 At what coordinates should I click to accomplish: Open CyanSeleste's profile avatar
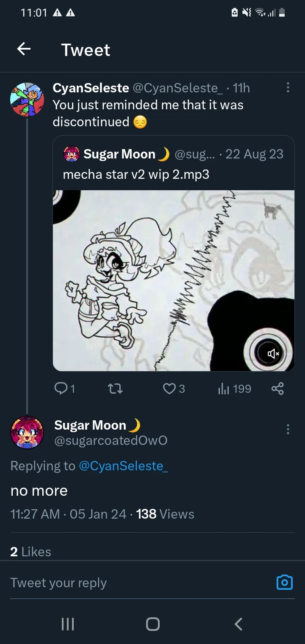27,100
